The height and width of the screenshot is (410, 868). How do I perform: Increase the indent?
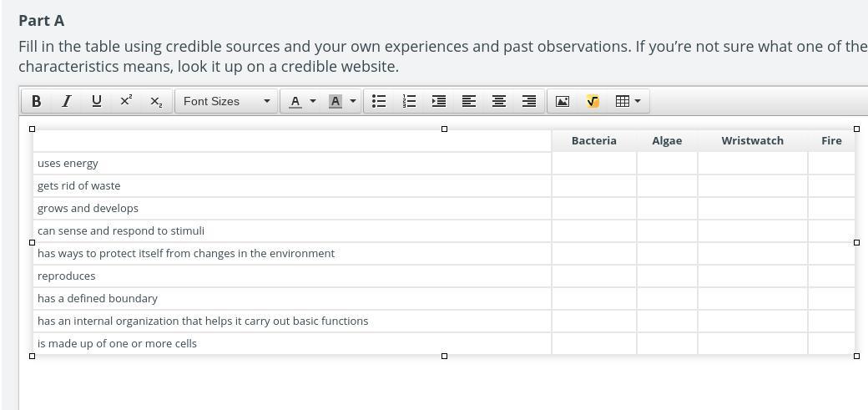tap(439, 101)
